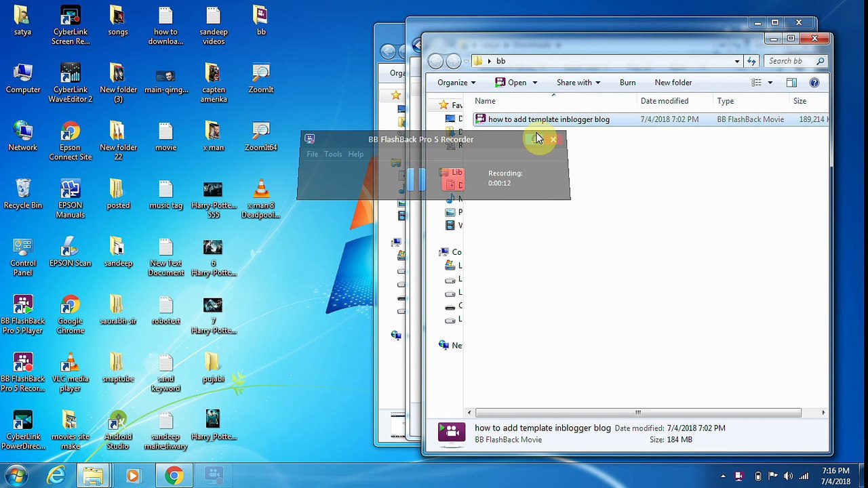
Task: Sort by the Date modified column header
Action: pyautogui.click(x=665, y=101)
